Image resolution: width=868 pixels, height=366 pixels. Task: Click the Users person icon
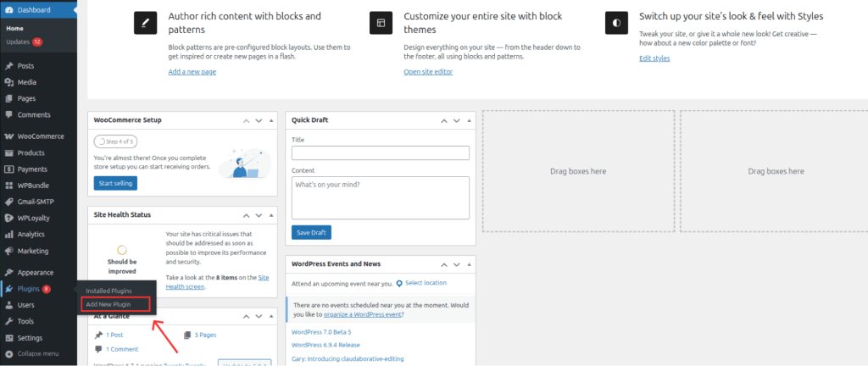8,305
